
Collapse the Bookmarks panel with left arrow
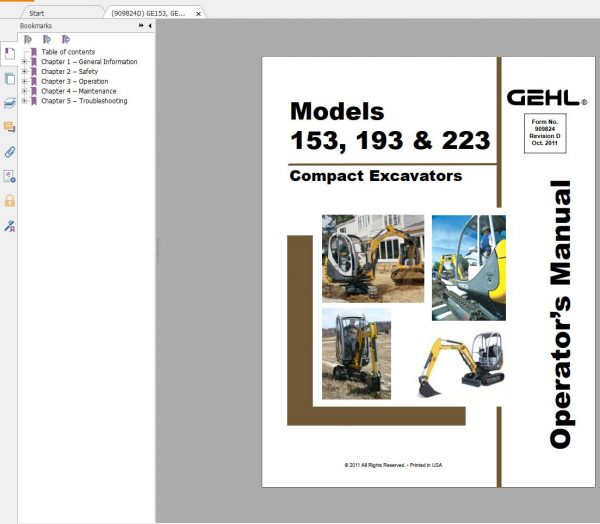(150, 26)
